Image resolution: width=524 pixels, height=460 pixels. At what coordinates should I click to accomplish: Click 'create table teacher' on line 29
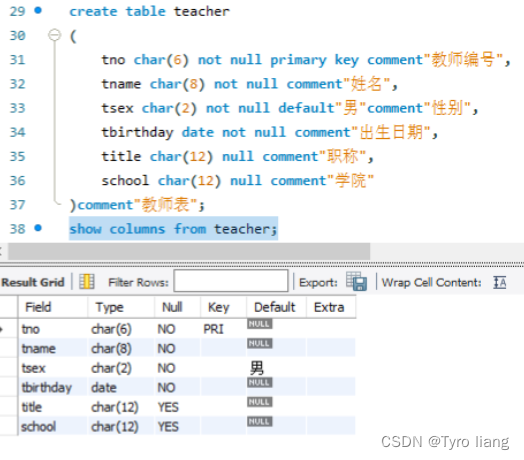149,11
